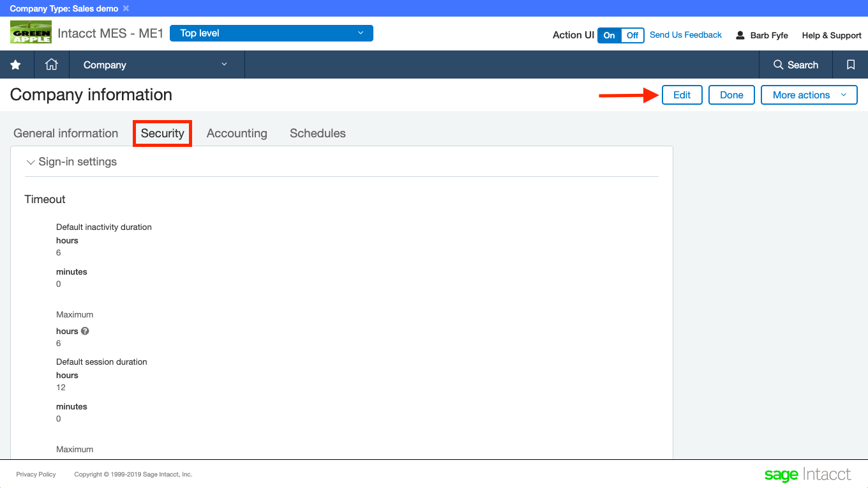
Task: Click the Intacct MES - ME1 company name
Action: click(111, 33)
